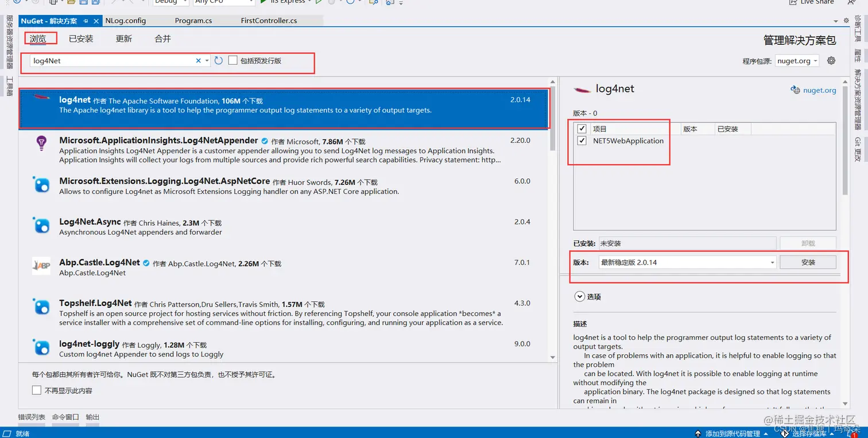Click the Log4Net.Async package icon
This screenshot has width=868, height=438.
pos(41,225)
